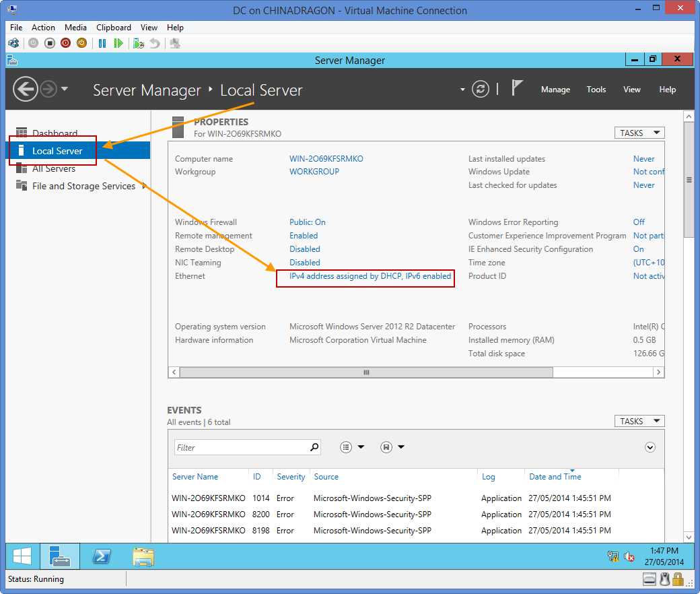Select event row with ID 1014
Image resolution: width=700 pixels, height=594 pixels.
tap(415, 498)
